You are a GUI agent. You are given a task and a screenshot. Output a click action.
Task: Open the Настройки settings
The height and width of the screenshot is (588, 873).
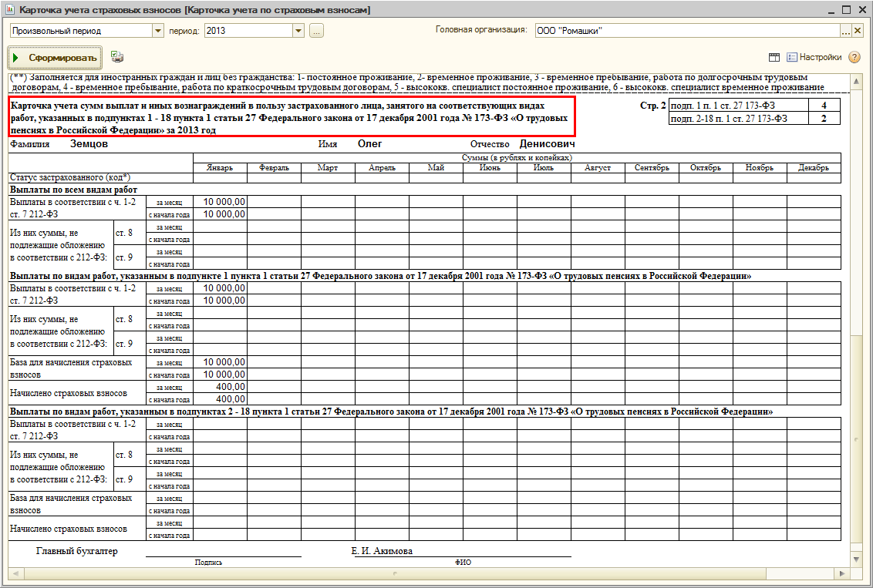click(814, 57)
